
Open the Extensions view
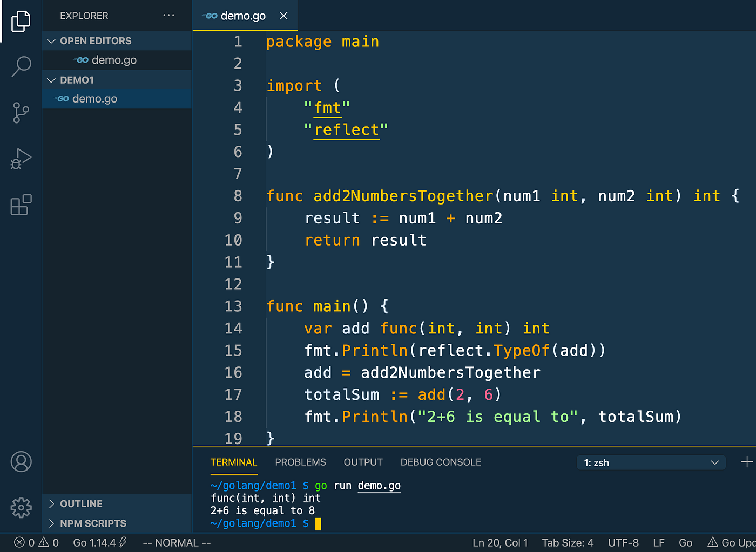click(x=21, y=205)
